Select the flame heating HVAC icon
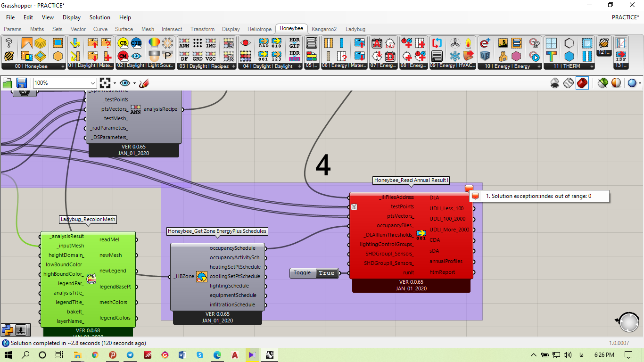Viewport: 644px width, 362px height. tap(468, 43)
